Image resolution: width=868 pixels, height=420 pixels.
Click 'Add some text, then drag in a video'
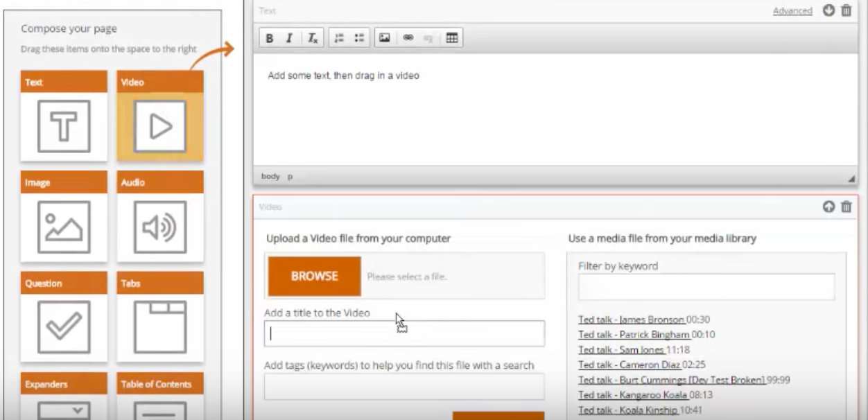pos(343,76)
